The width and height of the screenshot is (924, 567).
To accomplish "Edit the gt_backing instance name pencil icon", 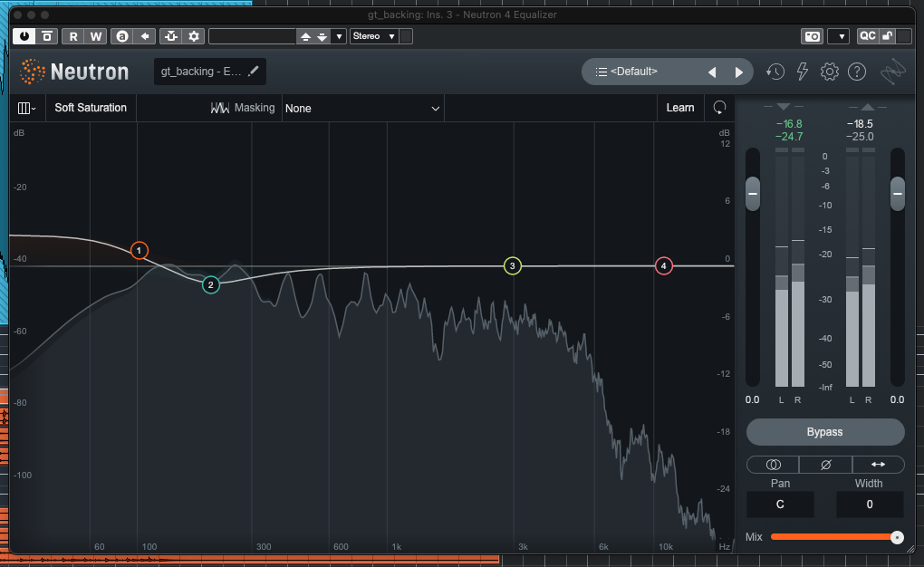I will [x=254, y=71].
